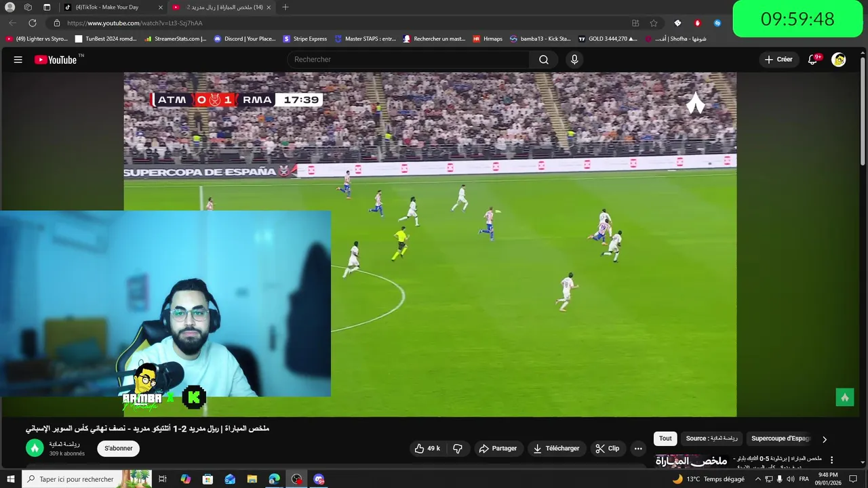Open the Discord bookmark
868x488 pixels.
pyautogui.click(x=245, y=39)
